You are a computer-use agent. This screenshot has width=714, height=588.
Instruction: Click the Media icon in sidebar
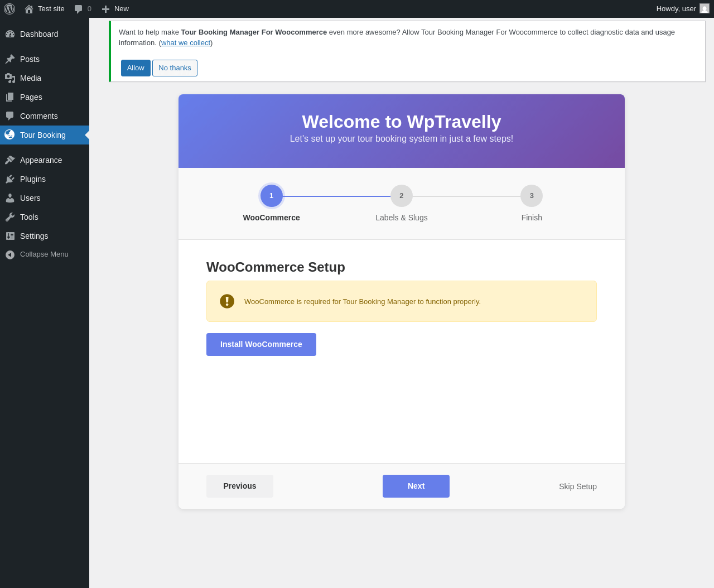click(x=10, y=78)
